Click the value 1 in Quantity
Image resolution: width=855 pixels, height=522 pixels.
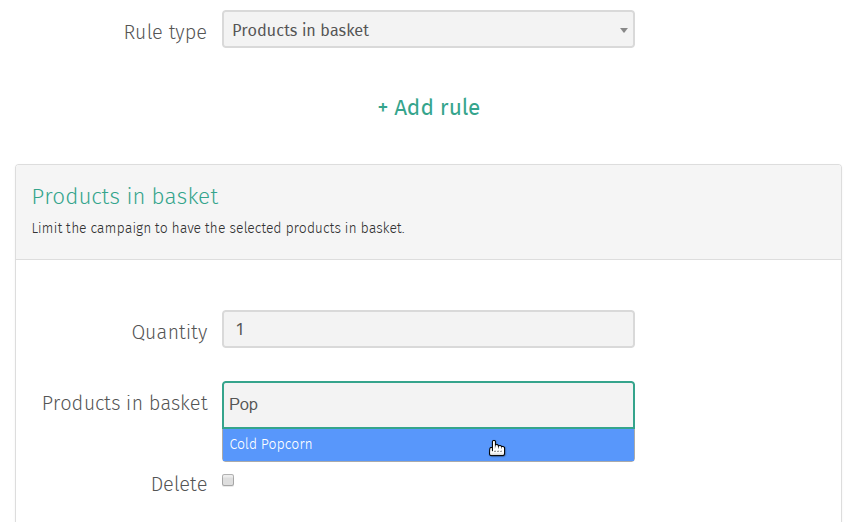click(239, 329)
